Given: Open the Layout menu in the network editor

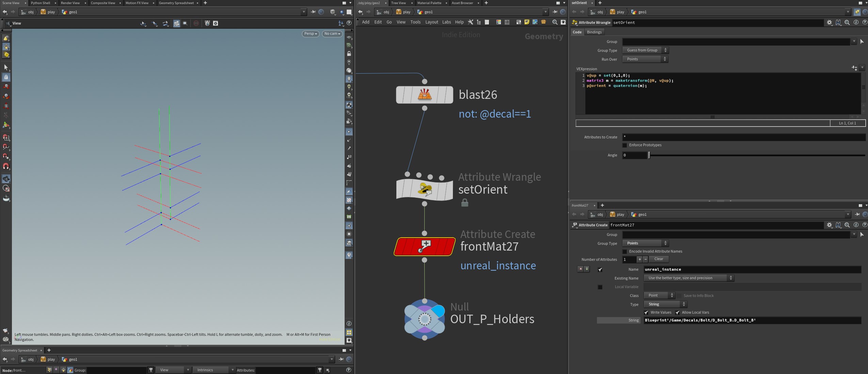Looking at the screenshot, I should 431,22.
